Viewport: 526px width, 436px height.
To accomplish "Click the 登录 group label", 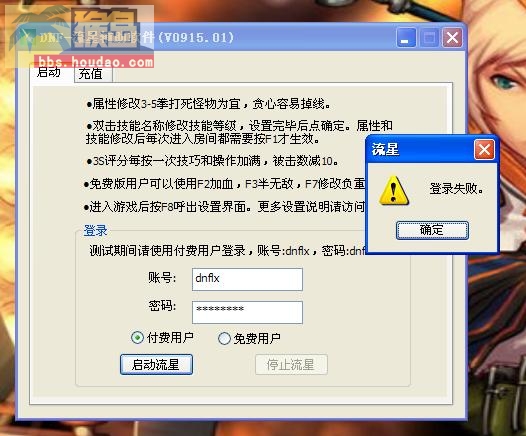I will click(95, 231).
